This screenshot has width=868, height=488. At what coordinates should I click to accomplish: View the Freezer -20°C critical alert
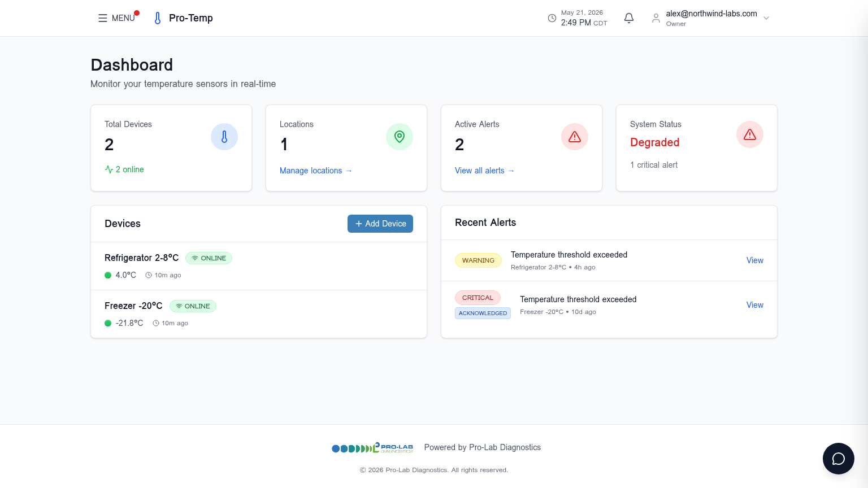pyautogui.click(x=754, y=305)
